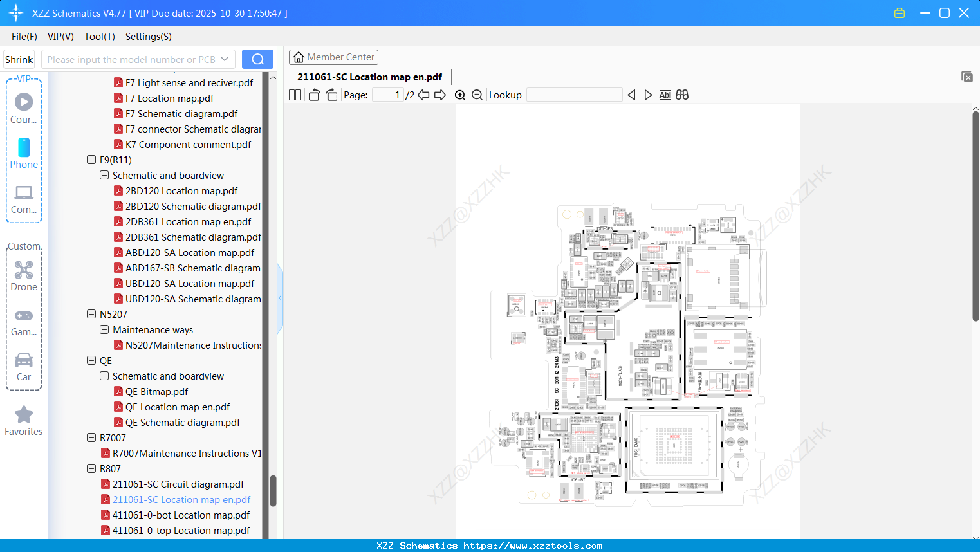Image resolution: width=980 pixels, height=552 pixels.
Task: Rotate the PDF clockwise
Action: (x=331, y=95)
